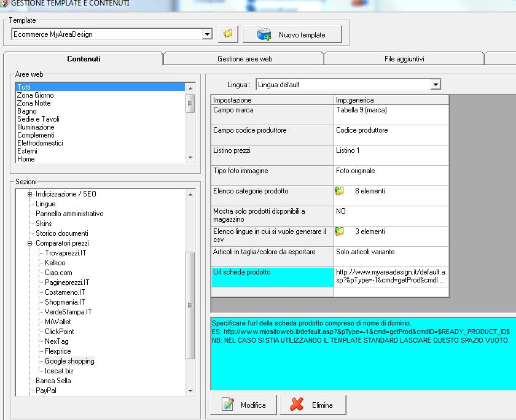Click the Elimina button

pos(313,405)
